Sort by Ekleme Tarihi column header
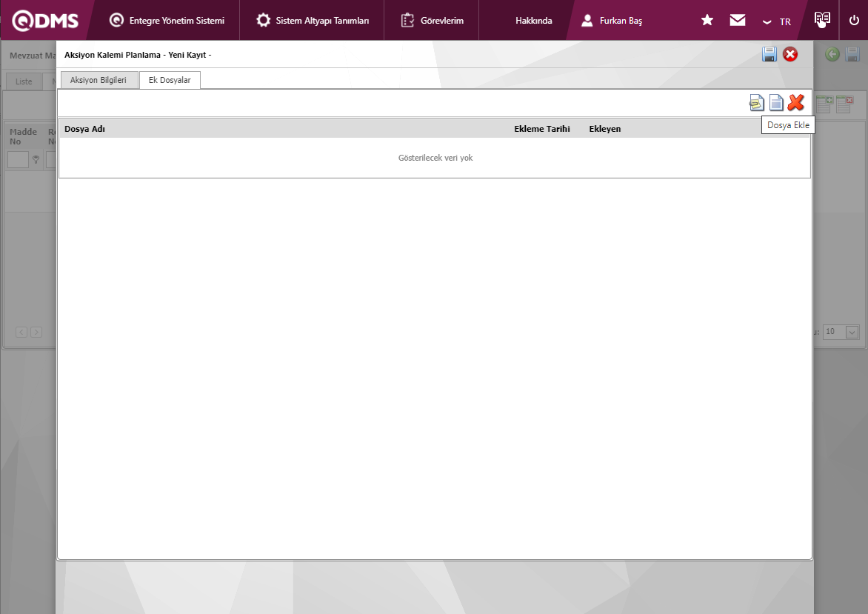The image size is (868, 614). click(x=542, y=128)
